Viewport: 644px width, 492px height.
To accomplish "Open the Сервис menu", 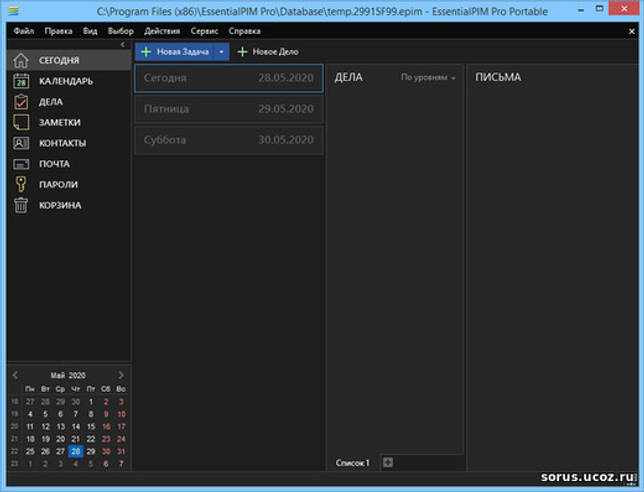I will click(x=205, y=31).
